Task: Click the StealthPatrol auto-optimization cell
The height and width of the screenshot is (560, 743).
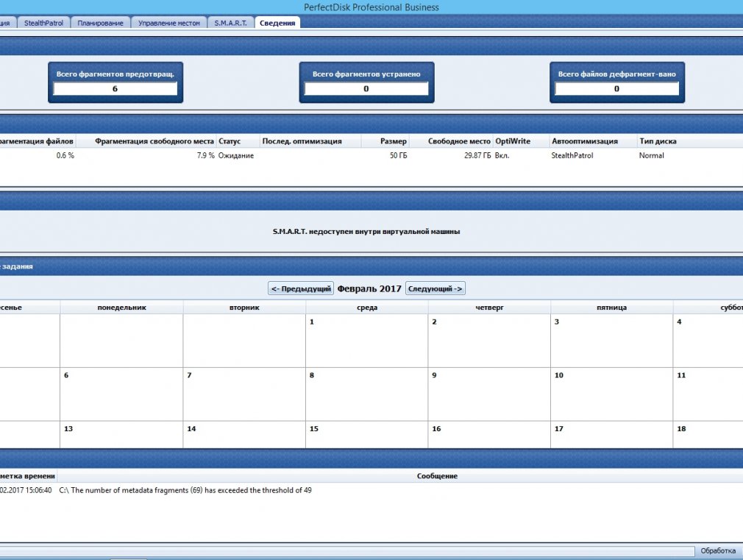Action: tap(572, 155)
